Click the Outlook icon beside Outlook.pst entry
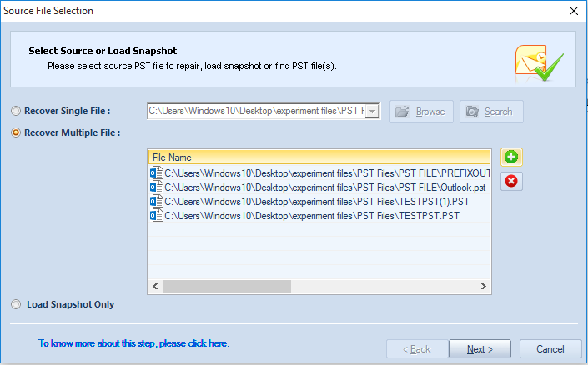 tap(156, 187)
